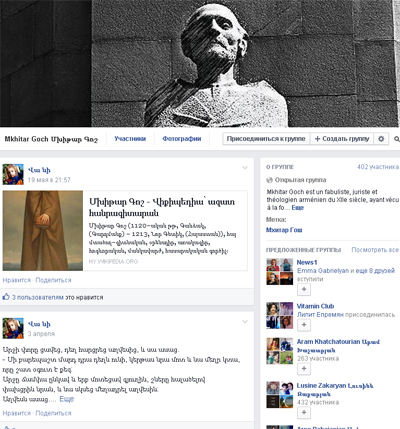
Task: Open the Мхитар Гош tag link
Action: (x=284, y=230)
